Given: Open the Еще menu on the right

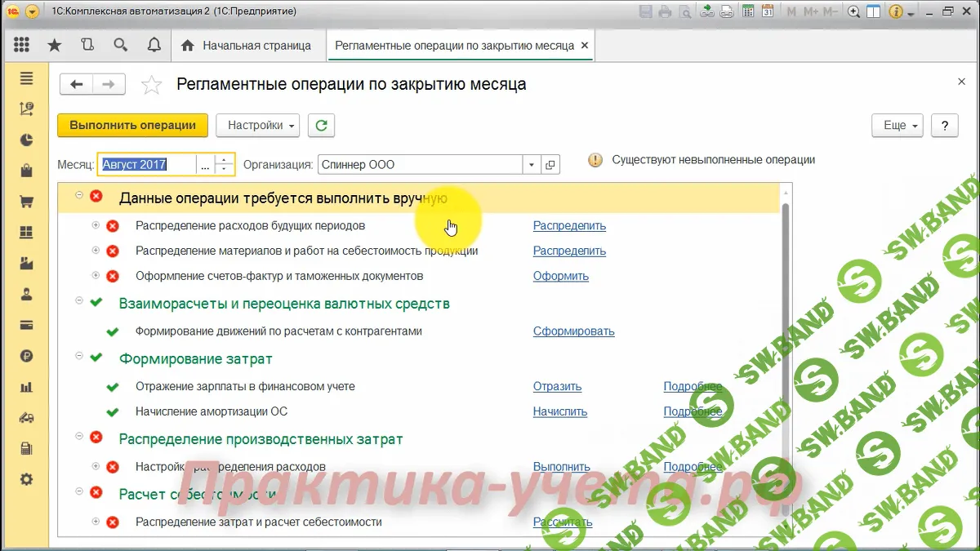Looking at the screenshot, I should click(x=897, y=125).
